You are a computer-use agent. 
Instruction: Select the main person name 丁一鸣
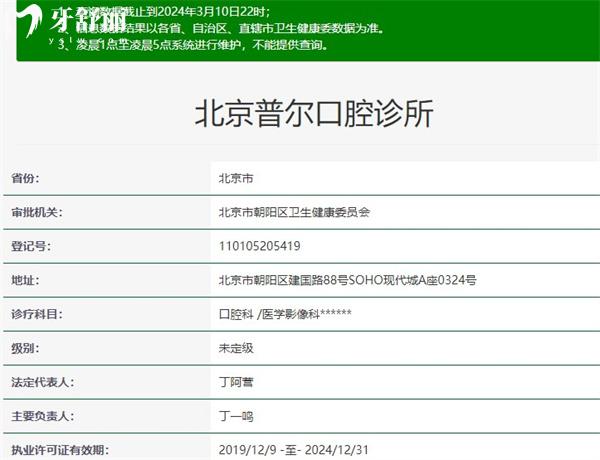236,416
